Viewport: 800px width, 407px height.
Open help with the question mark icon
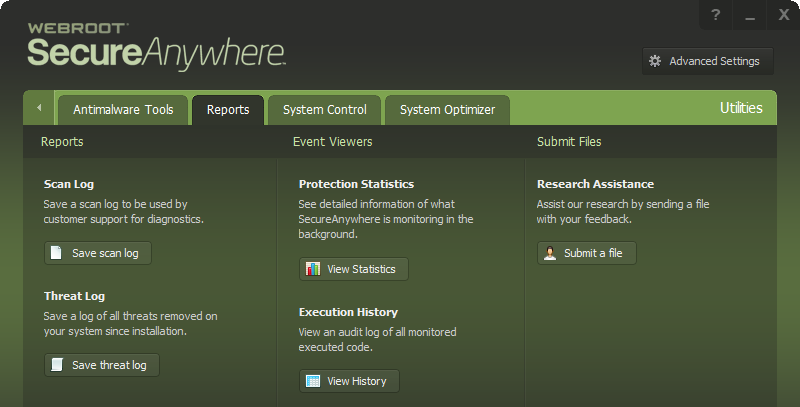pyautogui.click(x=716, y=15)
